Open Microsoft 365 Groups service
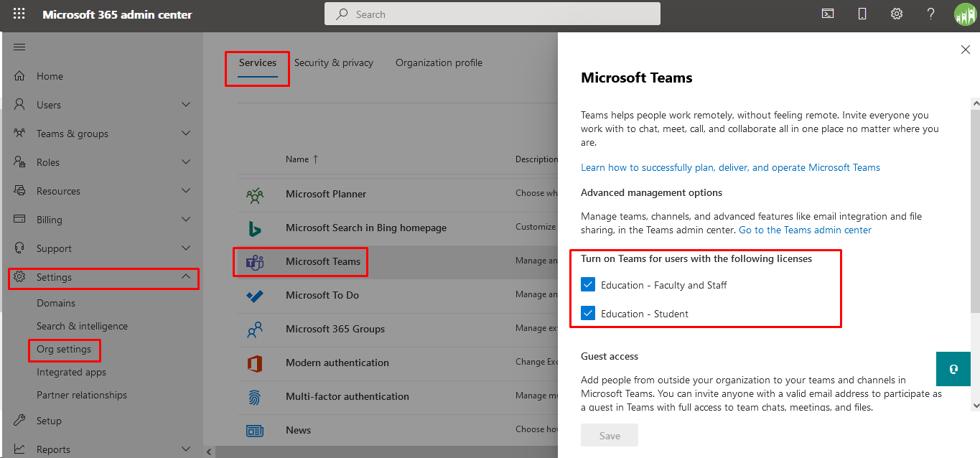Image resolution: width=980 pixels, height=458 pixels. tap(398, 329)
